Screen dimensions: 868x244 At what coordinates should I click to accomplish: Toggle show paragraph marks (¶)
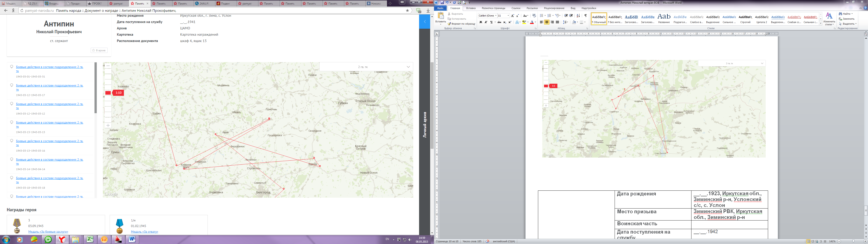(586, 16)
